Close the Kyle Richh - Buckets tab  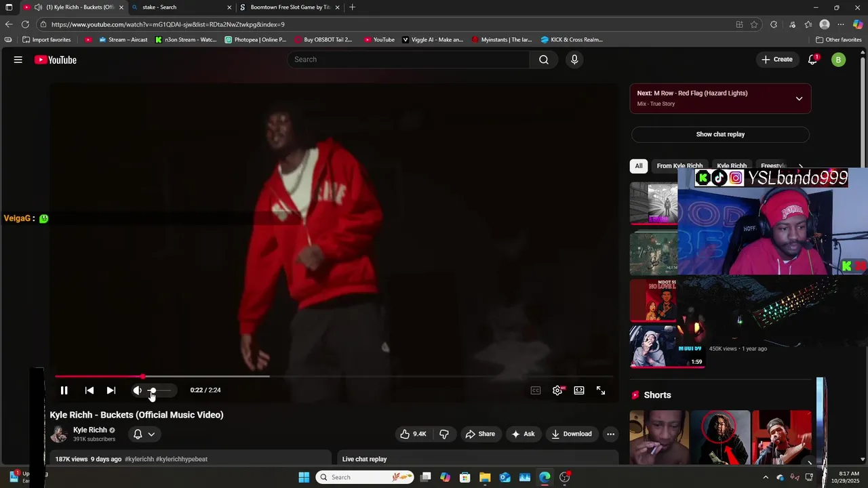(121, 7)
